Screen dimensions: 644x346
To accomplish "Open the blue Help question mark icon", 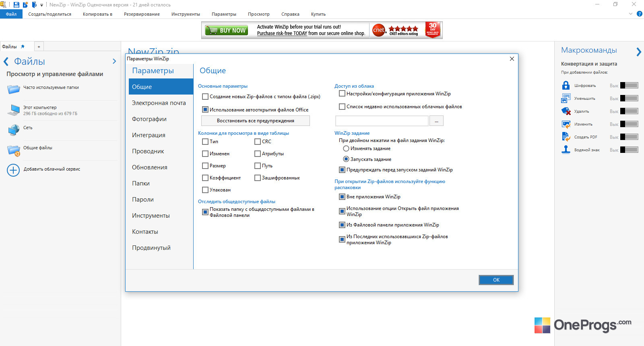I will click(639, 14).
